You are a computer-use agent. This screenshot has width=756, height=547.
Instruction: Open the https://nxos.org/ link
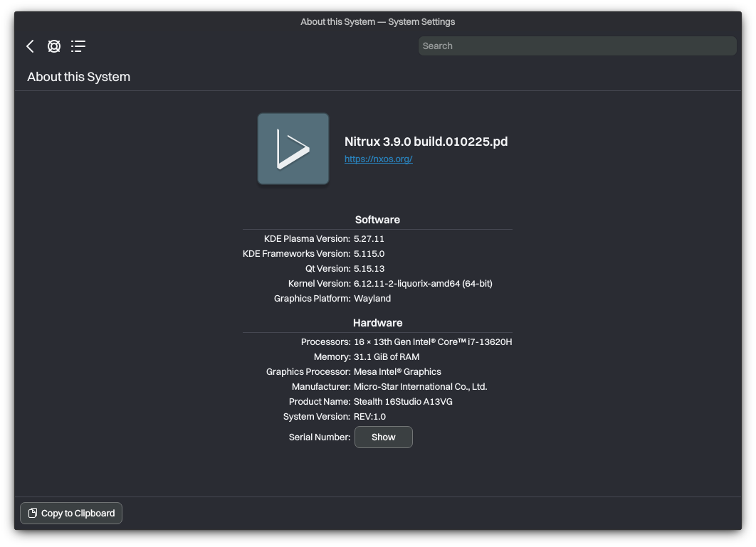379,159
